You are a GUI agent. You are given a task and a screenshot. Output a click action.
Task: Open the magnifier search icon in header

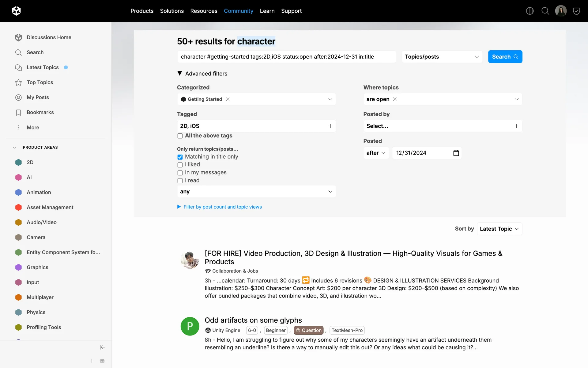pyautogui.click(x=545, y=11)
